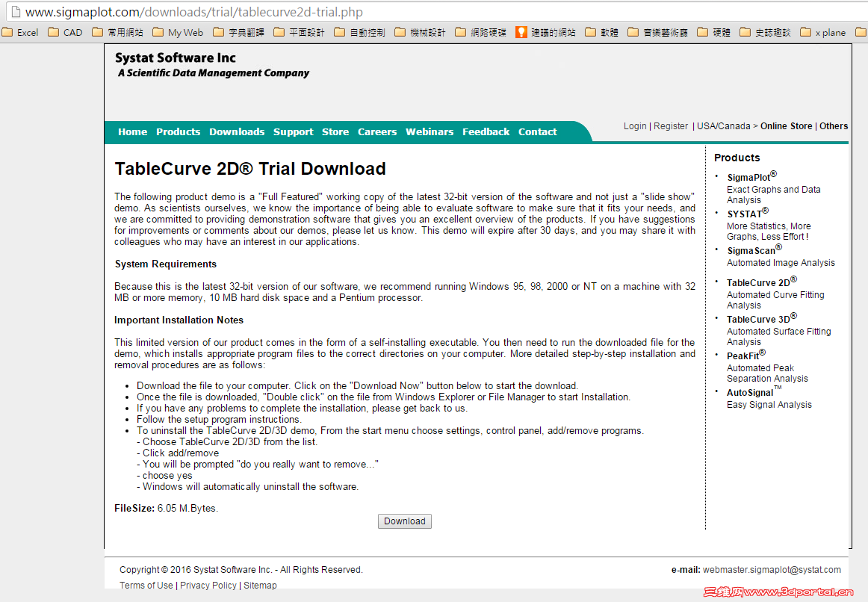Viewport: 868px width, 602px height.
Task: Click the Login link
Action: (635, 126)
